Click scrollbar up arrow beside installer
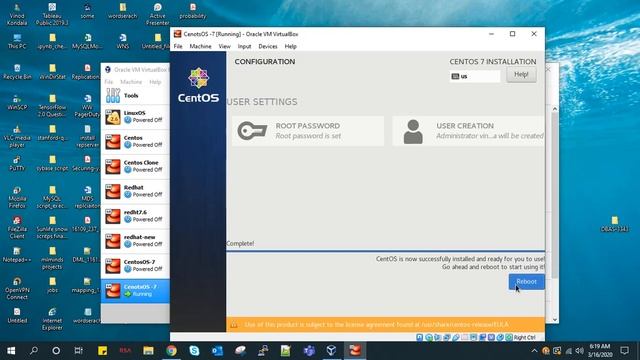640x360 pixels. click(x=555, y=109)
